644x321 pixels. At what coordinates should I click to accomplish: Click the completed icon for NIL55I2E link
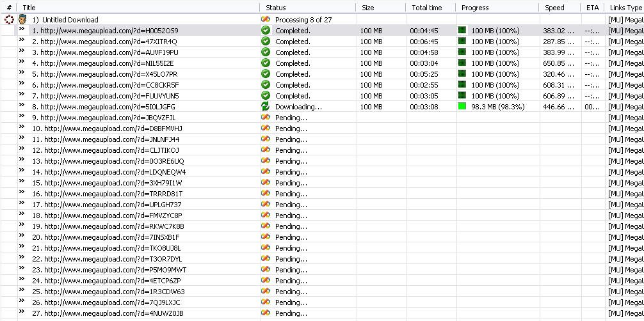(x=266, y=63)
